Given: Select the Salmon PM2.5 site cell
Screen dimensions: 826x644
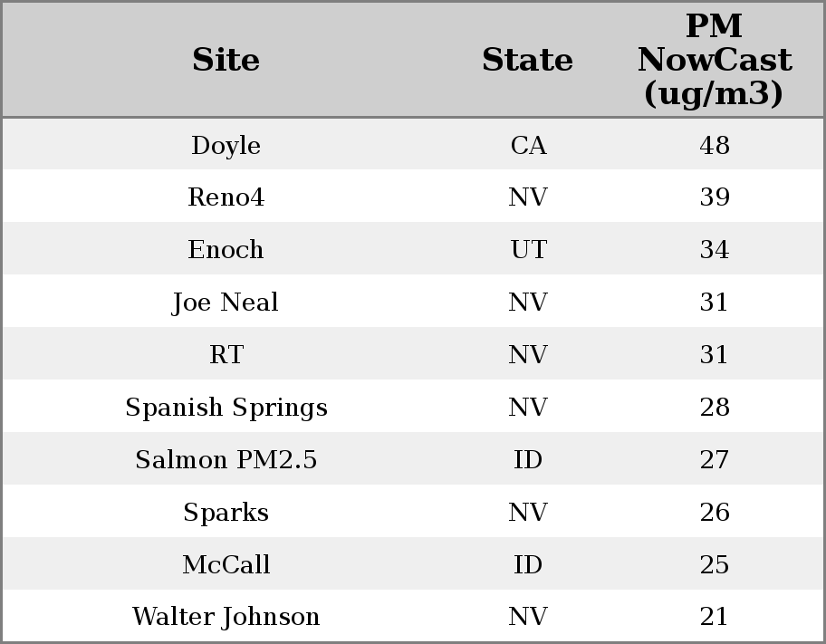Looking at the screenshot, I should [x=226, y=460].
